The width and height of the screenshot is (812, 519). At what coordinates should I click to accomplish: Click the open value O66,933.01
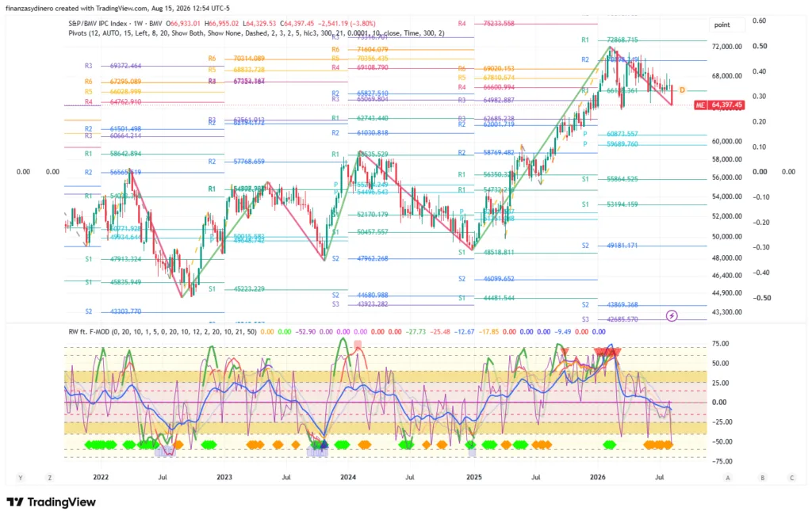pos(185,23)
